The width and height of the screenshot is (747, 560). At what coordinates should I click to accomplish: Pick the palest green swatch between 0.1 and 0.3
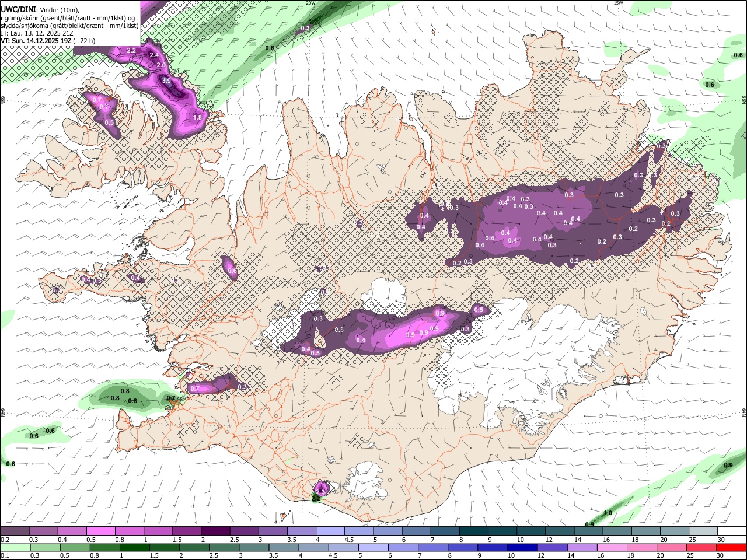coord(15,548)
